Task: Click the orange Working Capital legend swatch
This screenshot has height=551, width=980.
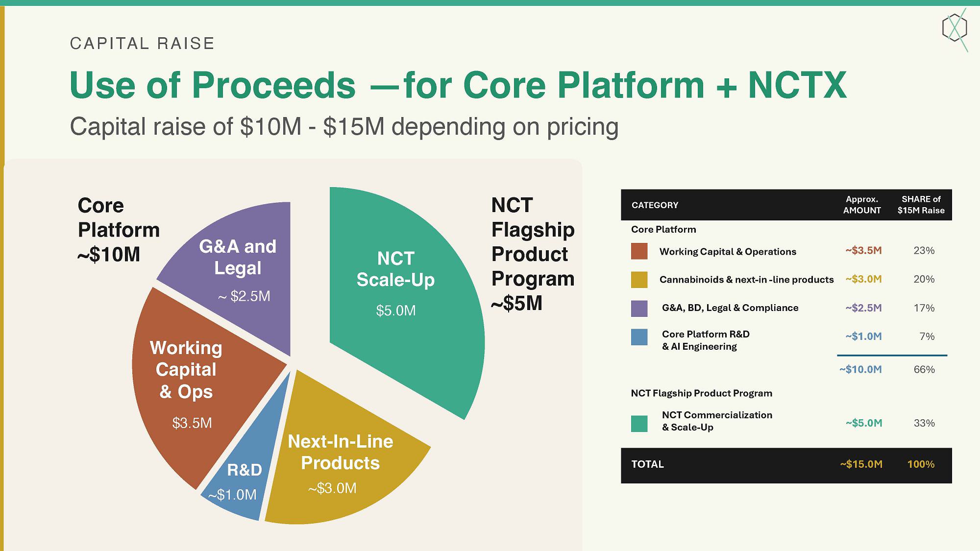Action: click(639, 251)
